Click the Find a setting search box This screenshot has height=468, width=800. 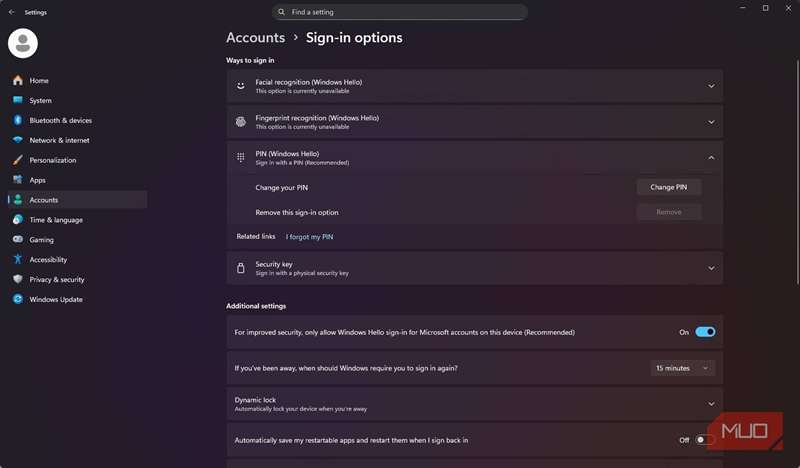coord(400,12)
